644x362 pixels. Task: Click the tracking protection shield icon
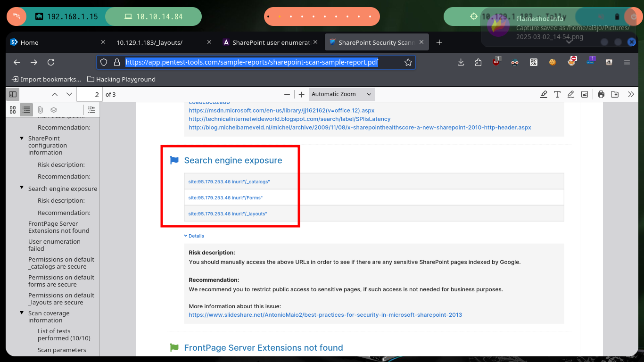[104, 62]
